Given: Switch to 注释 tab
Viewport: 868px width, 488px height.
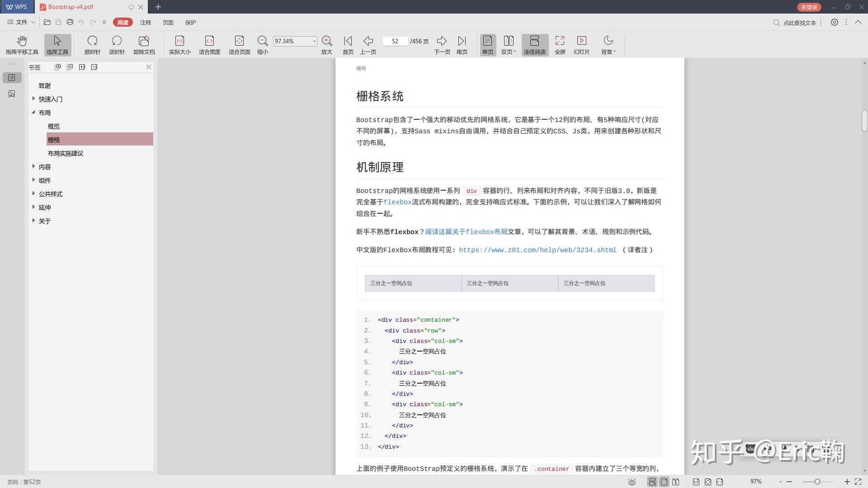Looking at the screenshot, I should (146, 22).
